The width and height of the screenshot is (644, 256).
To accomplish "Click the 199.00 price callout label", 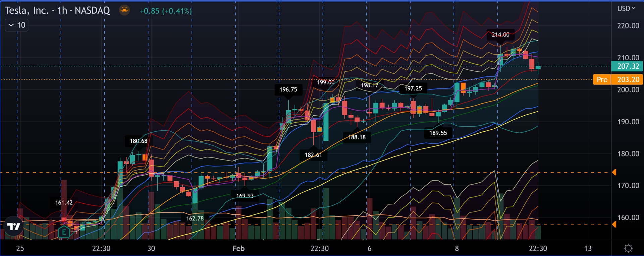I will (326, 82).
